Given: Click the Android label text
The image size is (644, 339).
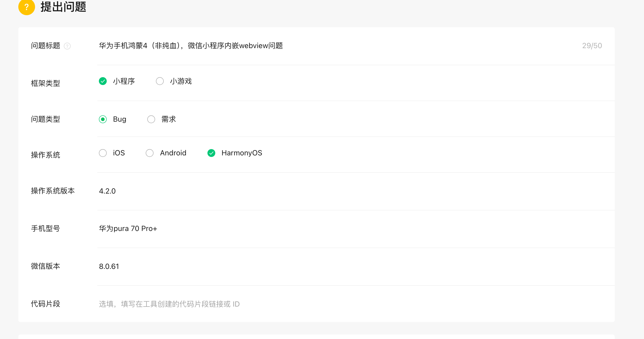Looking at the screenshot, I should pos(173,153).
